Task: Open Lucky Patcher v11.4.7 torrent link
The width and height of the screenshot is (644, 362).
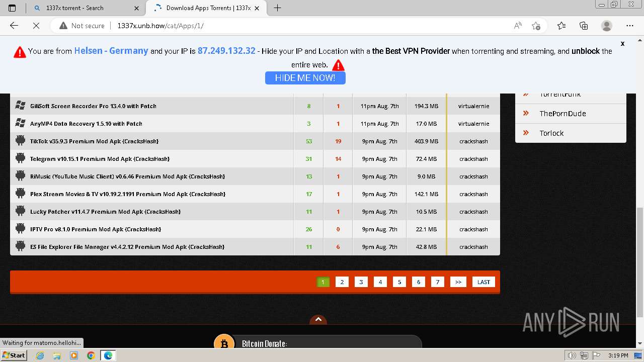Action: (105, 212)
